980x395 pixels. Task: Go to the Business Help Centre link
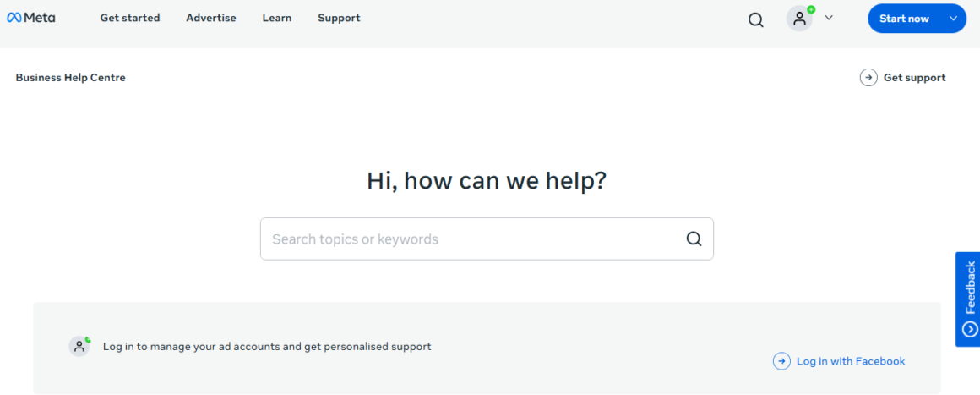(x=70, y=78)
